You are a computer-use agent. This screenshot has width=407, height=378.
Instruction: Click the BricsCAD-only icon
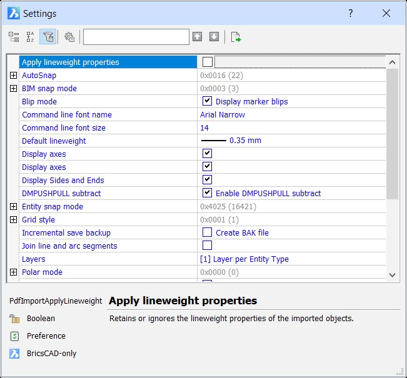click(x=14, y=353)
